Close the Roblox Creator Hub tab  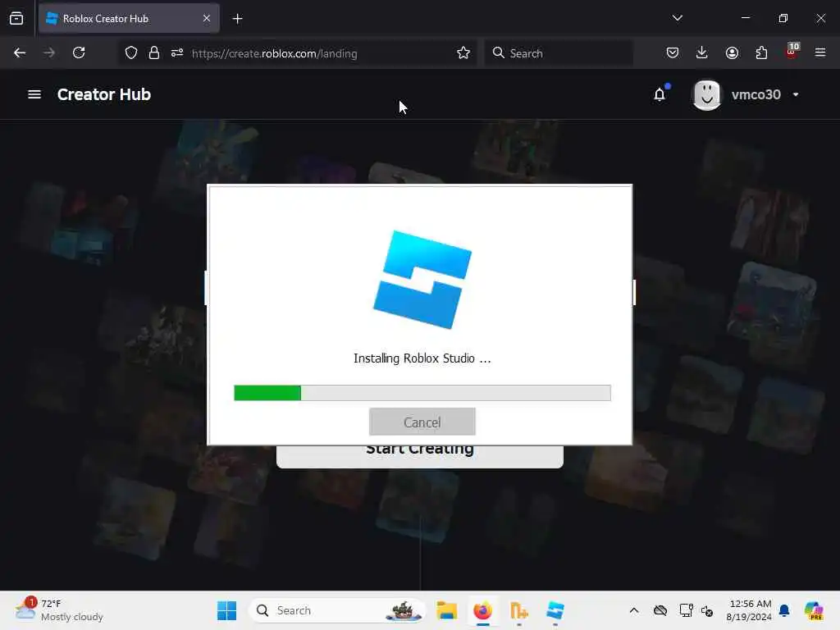click(207, 18)
